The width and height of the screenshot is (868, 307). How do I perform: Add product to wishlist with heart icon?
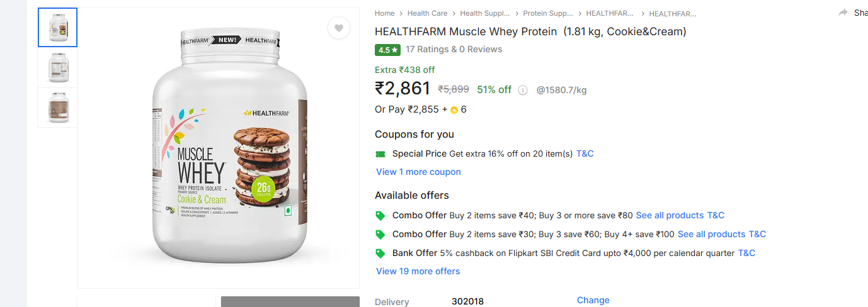(339, 28)
